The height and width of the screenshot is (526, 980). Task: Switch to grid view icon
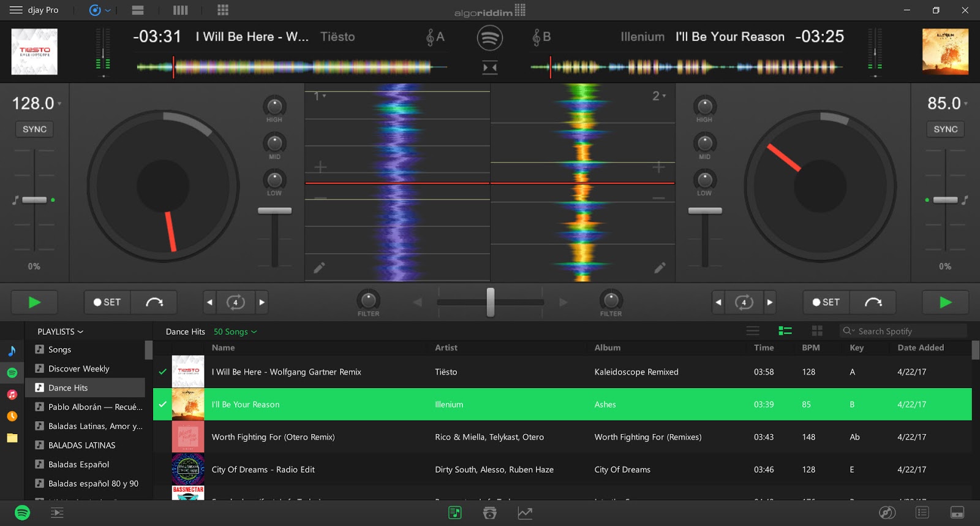pos(817,331)
